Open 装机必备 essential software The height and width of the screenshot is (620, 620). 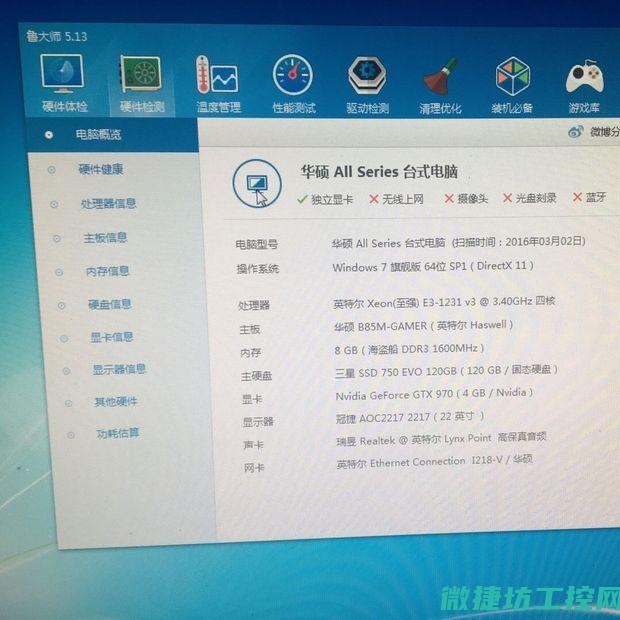[512, 86]
